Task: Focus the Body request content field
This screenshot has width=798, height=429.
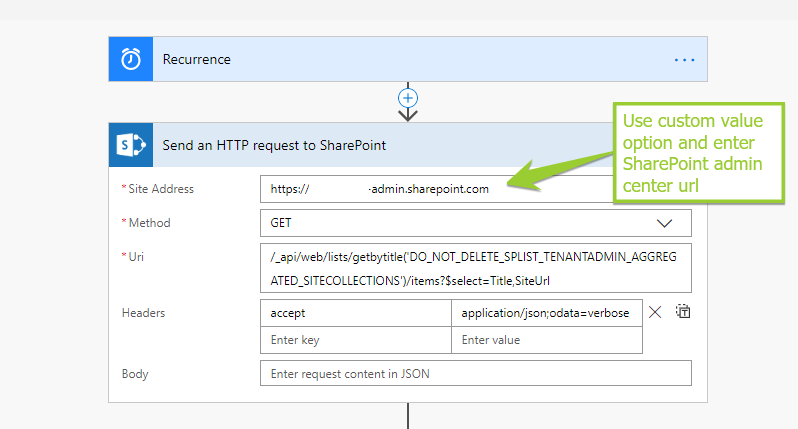Action: tap(474, 373)
